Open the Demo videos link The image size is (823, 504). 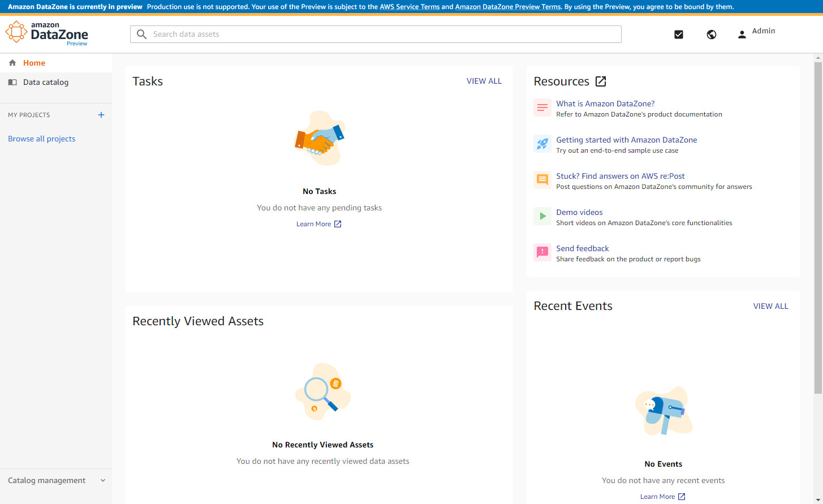pos(579,212)
